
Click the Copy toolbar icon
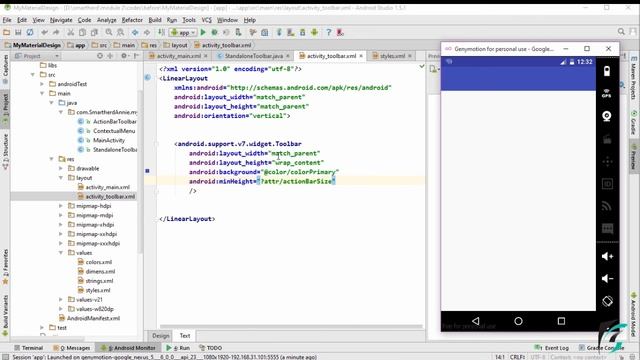point(82,32)
